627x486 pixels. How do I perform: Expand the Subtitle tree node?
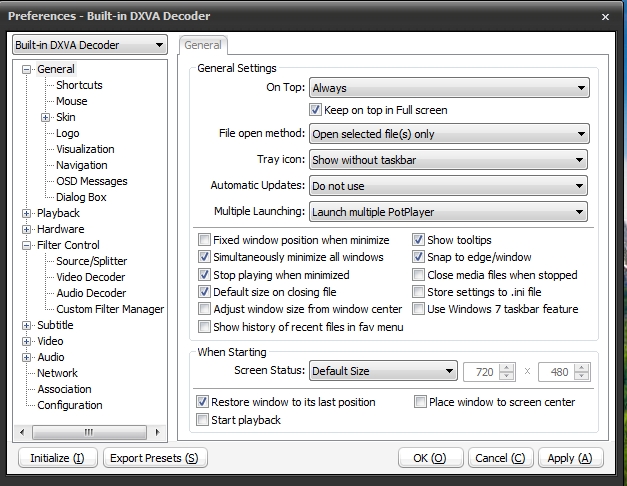[x=26, y=326]
